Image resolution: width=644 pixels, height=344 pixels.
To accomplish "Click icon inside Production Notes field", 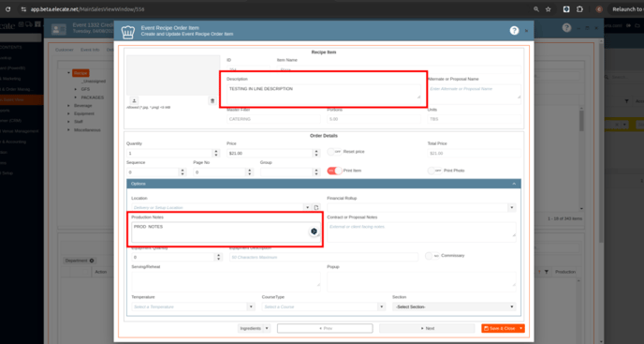I will [315, 232].
